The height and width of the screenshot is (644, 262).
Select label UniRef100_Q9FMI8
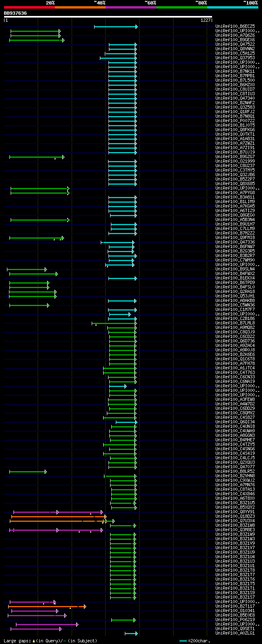[x=235, y=238]
